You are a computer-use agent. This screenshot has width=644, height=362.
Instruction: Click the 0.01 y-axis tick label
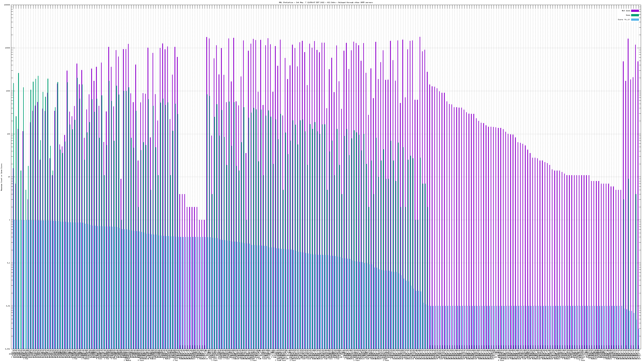pyautogui.click(x=8, y=306)
